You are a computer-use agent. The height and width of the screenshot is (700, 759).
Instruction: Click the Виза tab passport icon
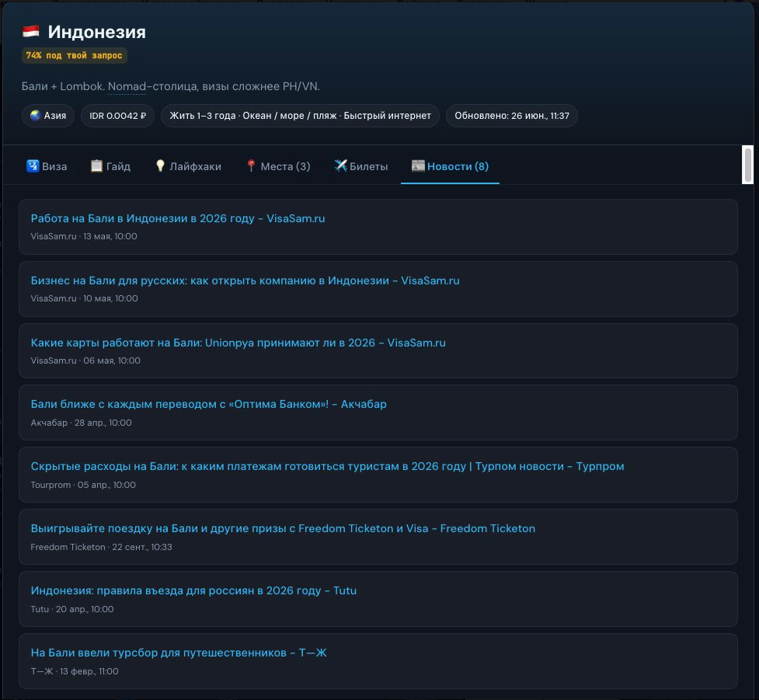coord(33,166)
